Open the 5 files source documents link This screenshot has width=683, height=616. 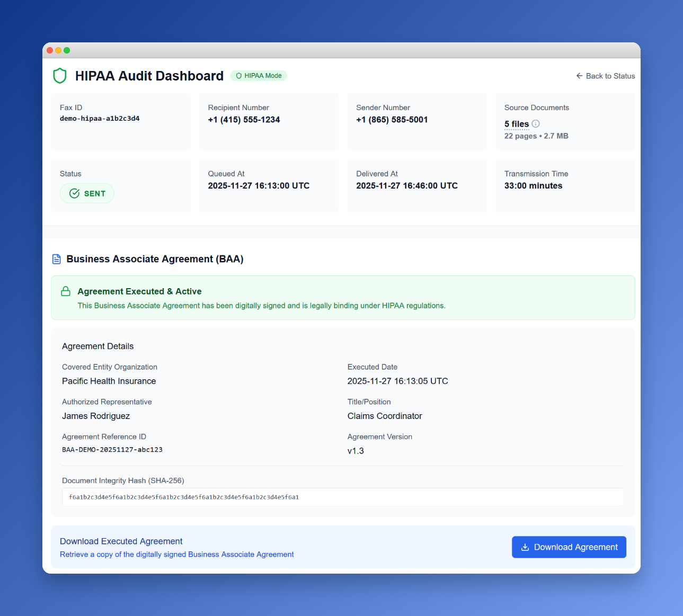point(517,124)
